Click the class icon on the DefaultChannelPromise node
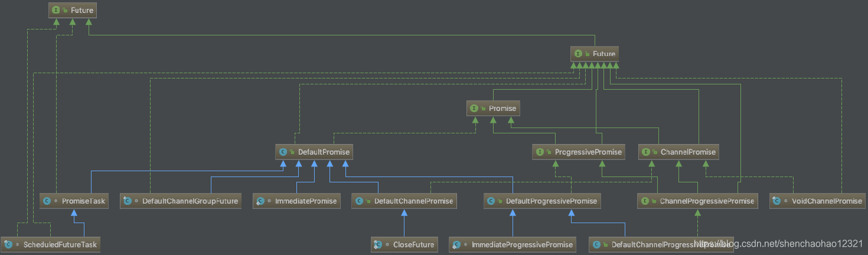Image resolution: width=868 pixels, height=255 pixels. point(359,201)
